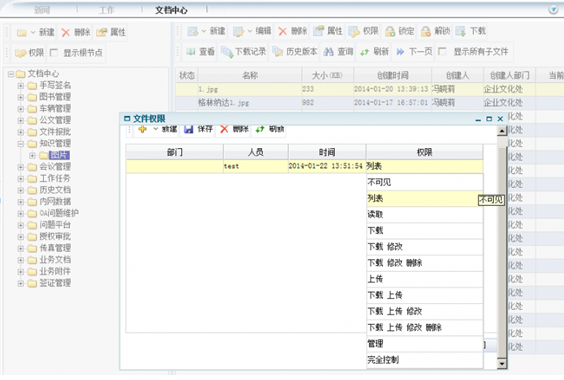The width and height of the screenshot is (564, 380).
Task: Collapse the 知识管理 folder
Action: [21, 144]
